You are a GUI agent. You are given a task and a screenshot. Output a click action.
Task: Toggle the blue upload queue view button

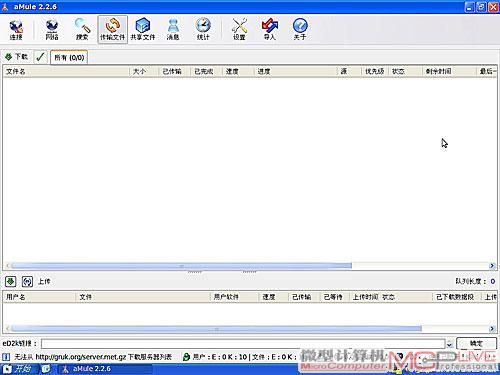[x=27, y=282]
